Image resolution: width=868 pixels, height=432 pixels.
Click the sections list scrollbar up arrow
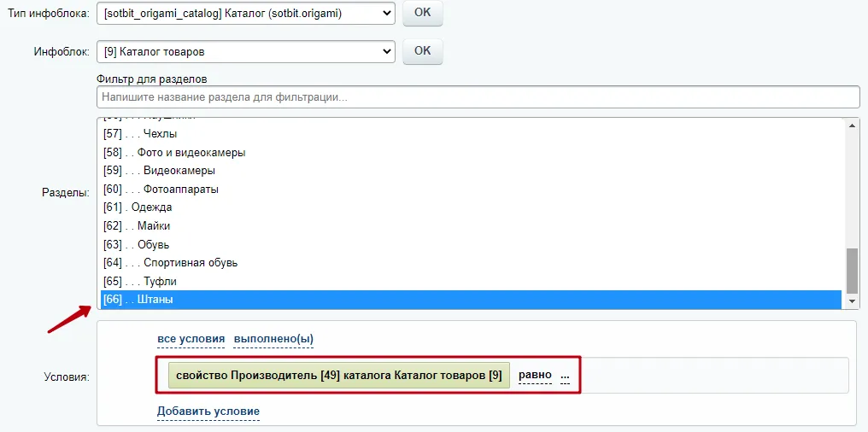pyautogui.click(x=852, y=125)
